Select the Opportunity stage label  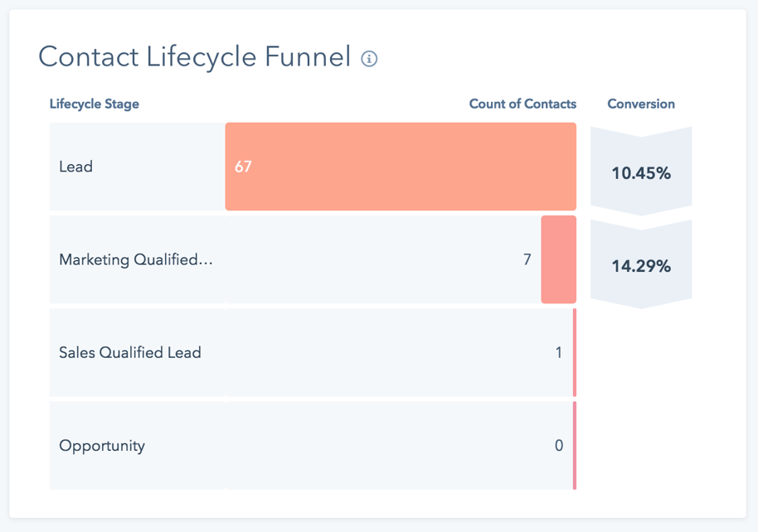101,445
